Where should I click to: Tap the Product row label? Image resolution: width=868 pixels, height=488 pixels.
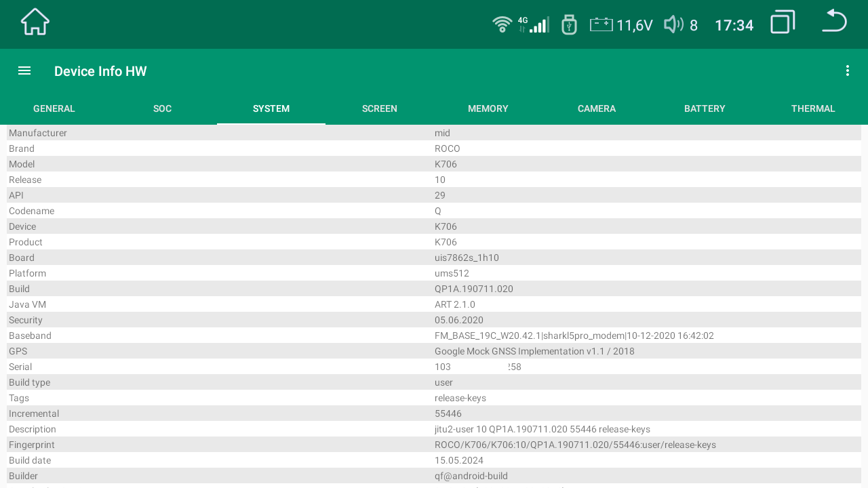(26, 242)
